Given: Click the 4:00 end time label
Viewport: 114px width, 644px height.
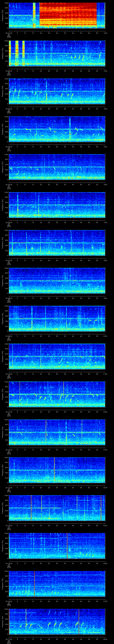Looking at the screenshot, I should 105,109.
